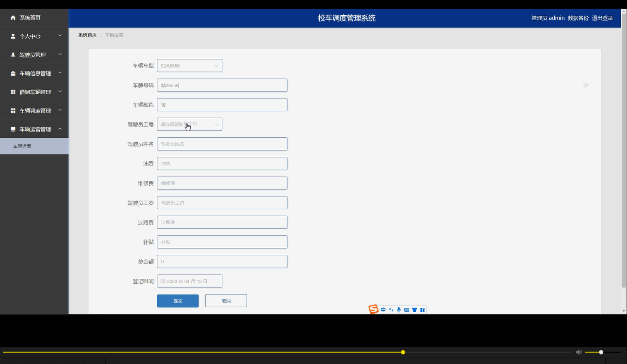This screenshot has width=627, height=364.
Task: Click the 数据备份 header link
Action: pyautogui.click(x=578, y=18)
